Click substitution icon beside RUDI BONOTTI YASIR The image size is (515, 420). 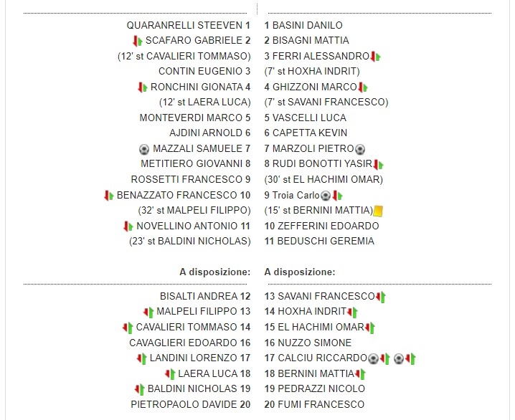tap(379, 165)
